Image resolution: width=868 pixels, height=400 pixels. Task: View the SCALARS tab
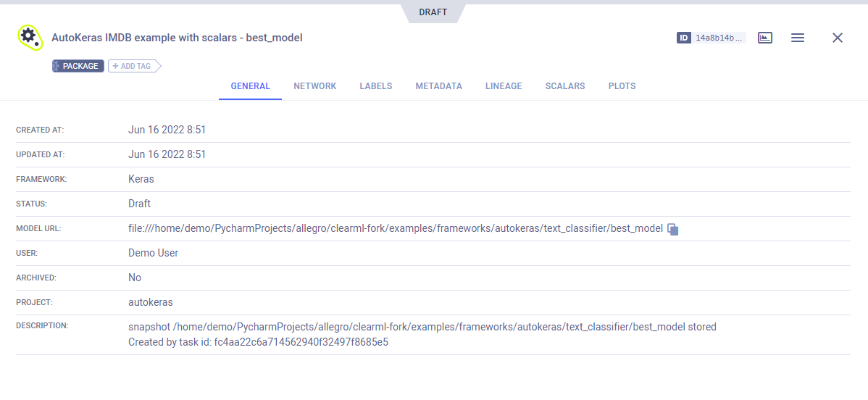point(565,86)
